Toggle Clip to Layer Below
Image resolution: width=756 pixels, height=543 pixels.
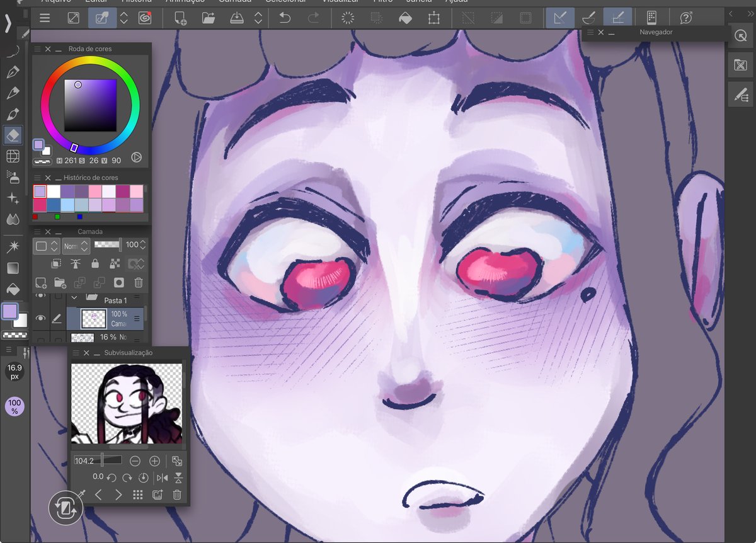pos(56,263)
